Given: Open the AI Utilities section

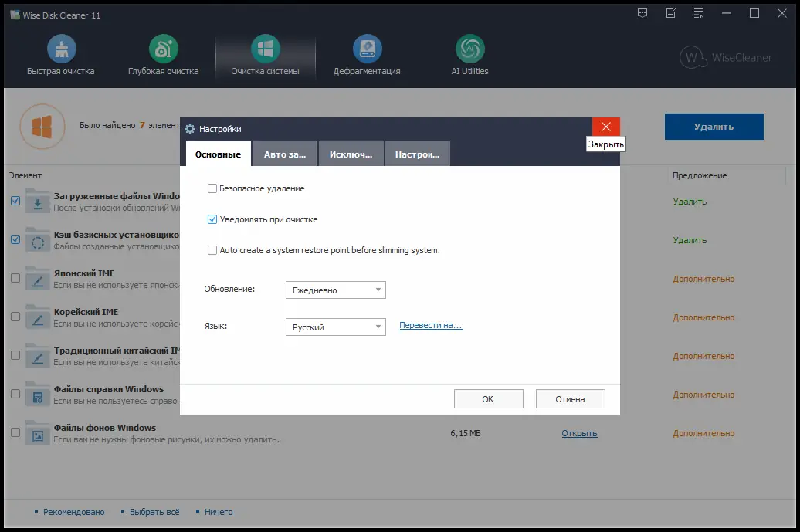Looking at the screenshot, I should point(470,55).
